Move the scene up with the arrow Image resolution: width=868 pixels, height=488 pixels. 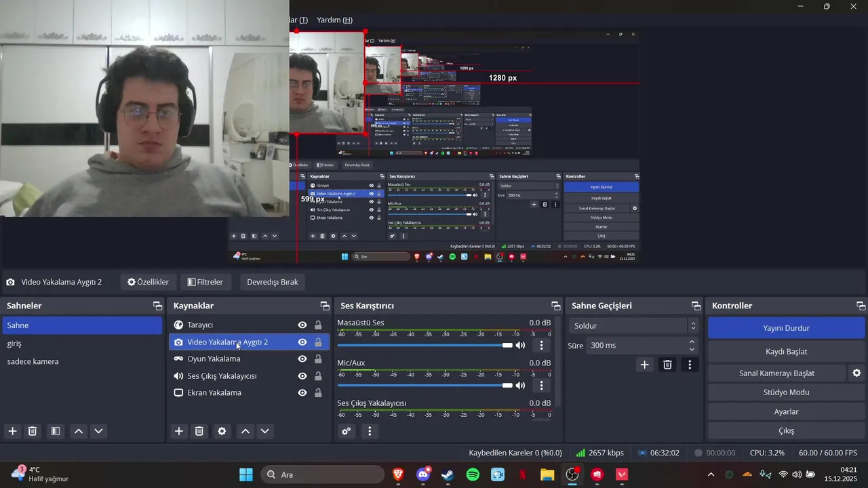(x=79, y=431)
